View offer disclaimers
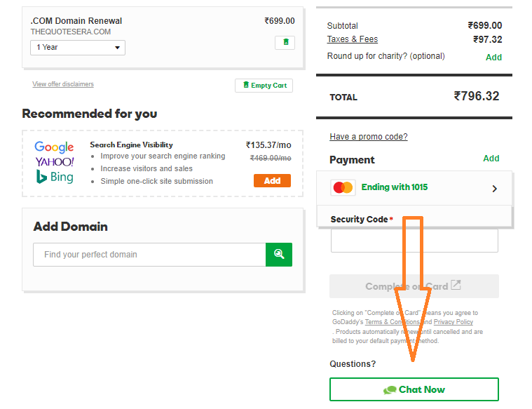This screenshot has height=409, width=532. point(63,84)
